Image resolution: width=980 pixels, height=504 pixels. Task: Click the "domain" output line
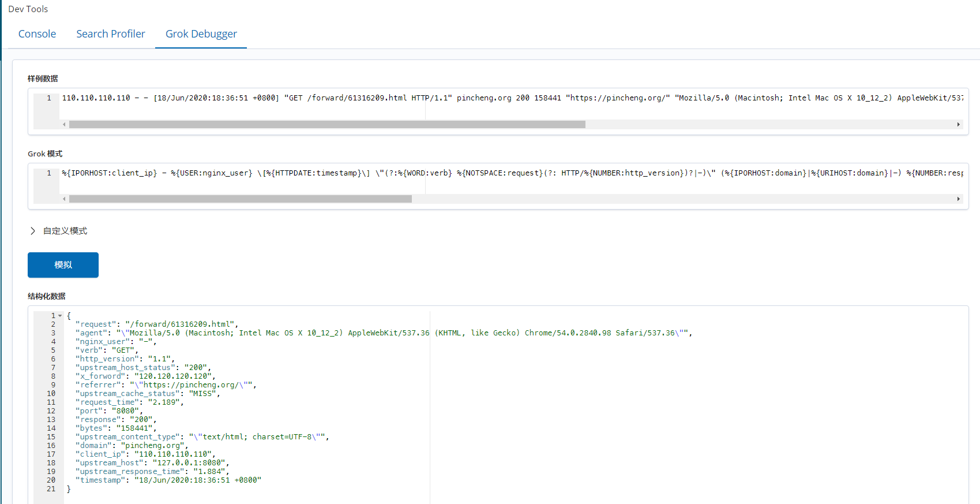[x=132, y=446]
